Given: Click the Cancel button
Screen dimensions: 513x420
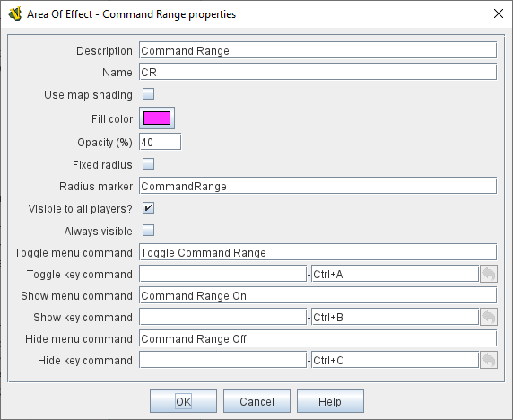Looking at the screenshot, I should point(256,401).
